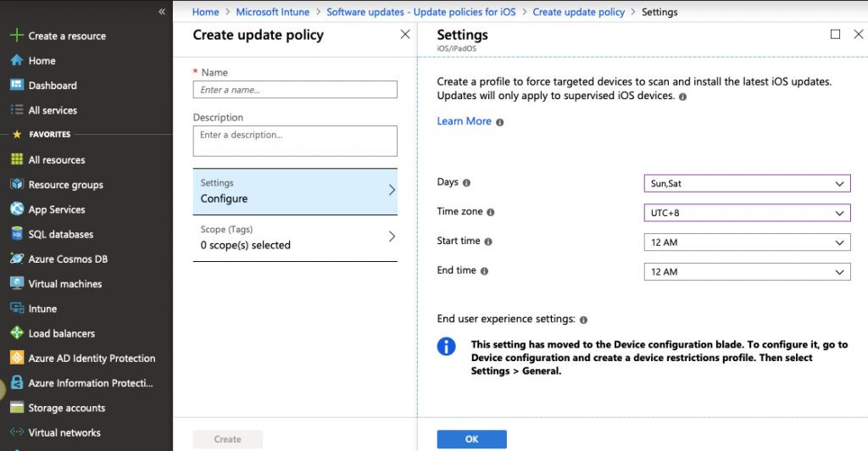
Task: Click the info icon next to End time
Action: (x=484, y=271)
